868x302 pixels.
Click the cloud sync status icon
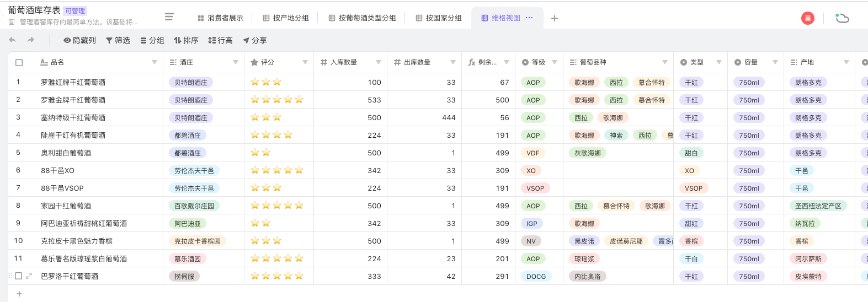842,18
